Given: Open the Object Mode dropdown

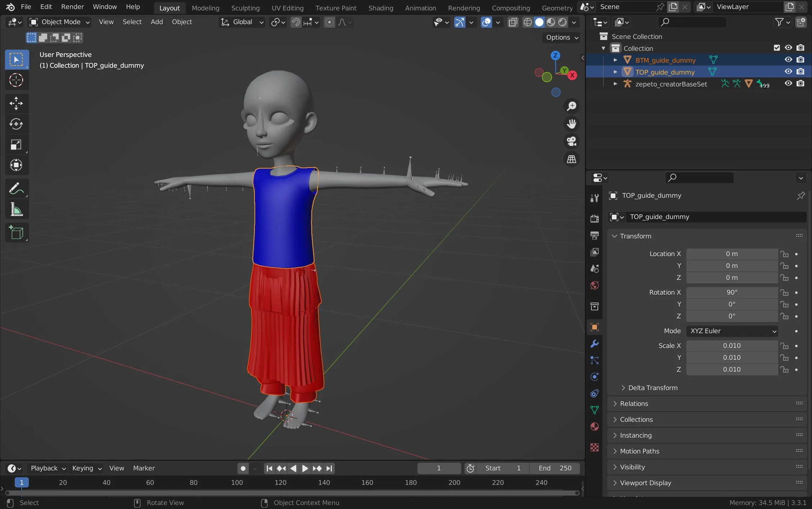Looking at the screenshot, I should [x=60, y=22].
